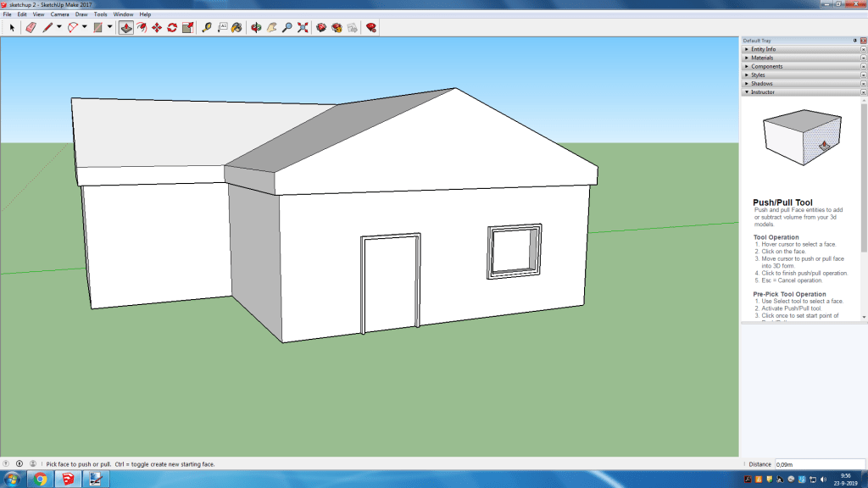Expand the Entity Info panel
The height and width of the screenshot is (488, 868).
764,49
